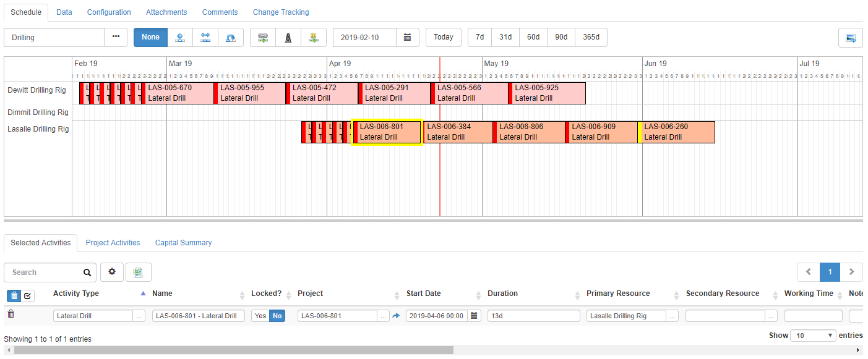The height and width of the screenshot is (359, 868).
Task: Toggle the None dependency mode button
Action: pos(150,37)
